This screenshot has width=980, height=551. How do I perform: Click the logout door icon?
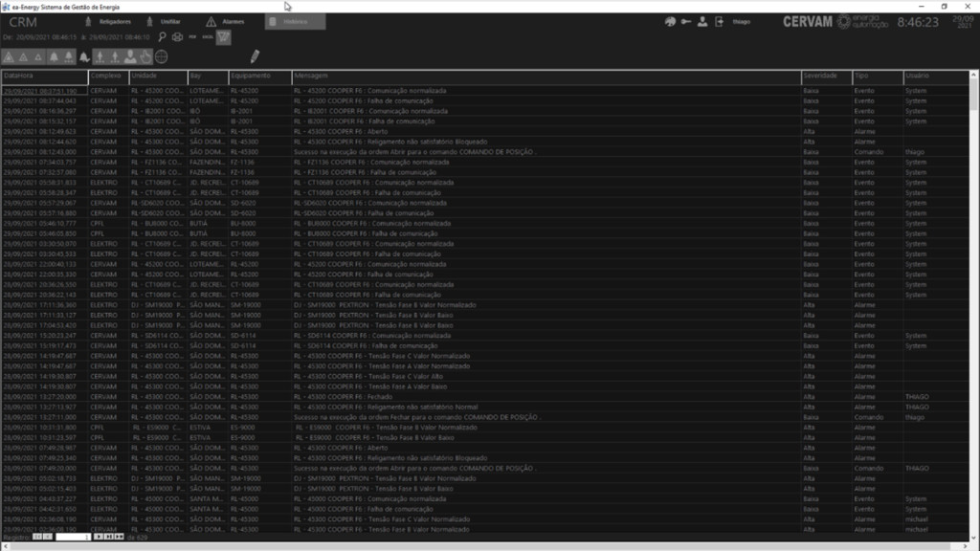[x=719, y=21]
